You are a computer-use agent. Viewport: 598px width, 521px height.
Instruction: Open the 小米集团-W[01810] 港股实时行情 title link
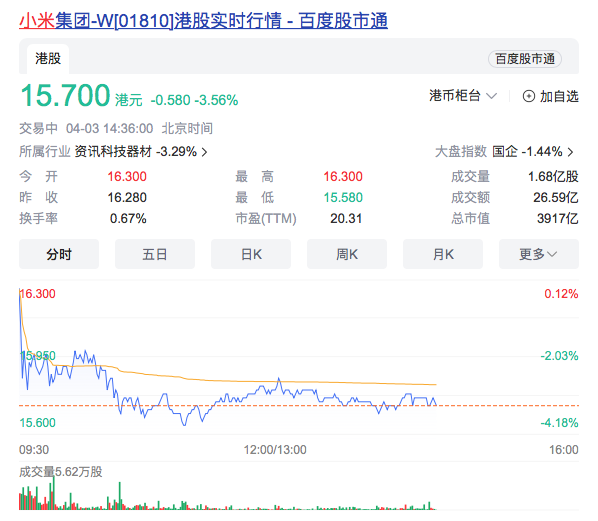[x=203, y=21]
